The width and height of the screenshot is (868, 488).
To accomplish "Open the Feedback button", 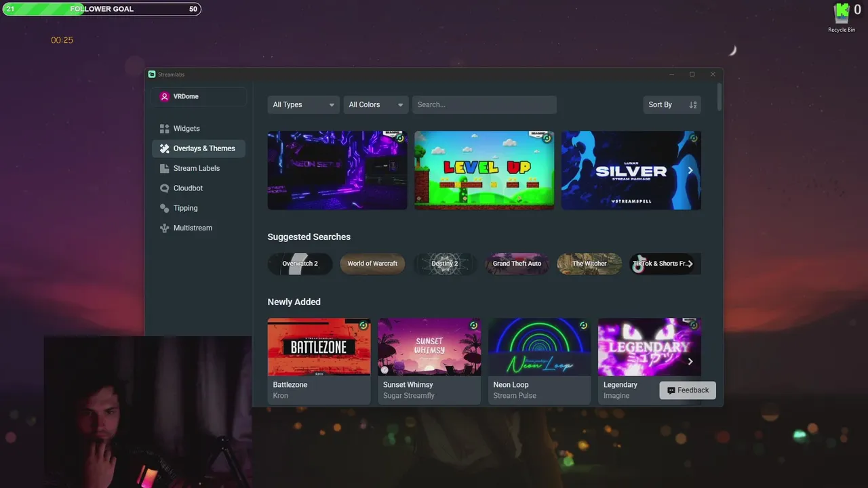I will (x=688, y=390).
